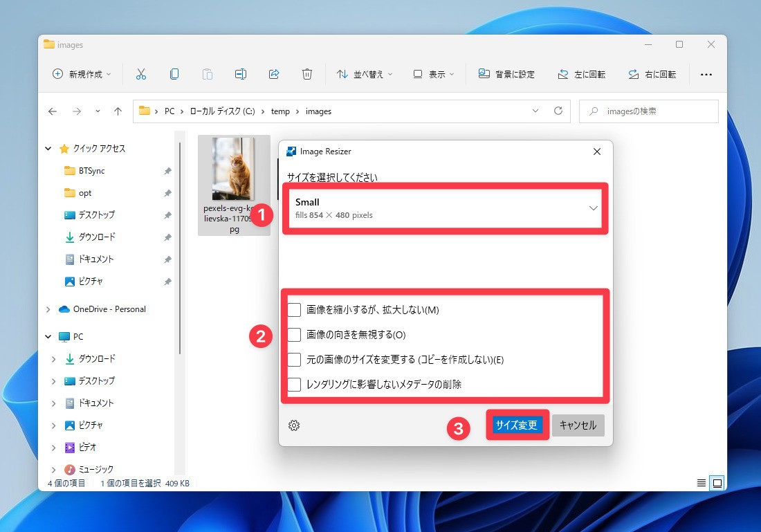The image size is (761, 532).
Task: Select the cat image thumbnail
Action: tap(233, 169)
